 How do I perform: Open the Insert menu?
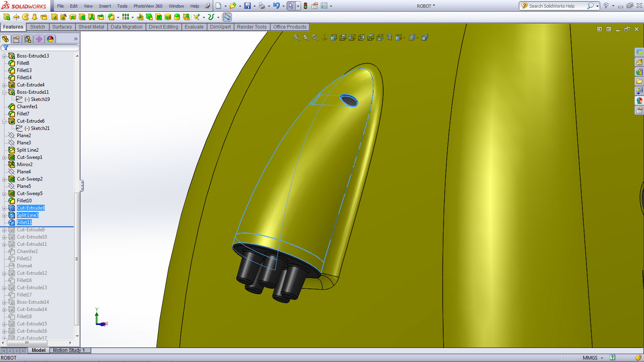pos(105,6)
